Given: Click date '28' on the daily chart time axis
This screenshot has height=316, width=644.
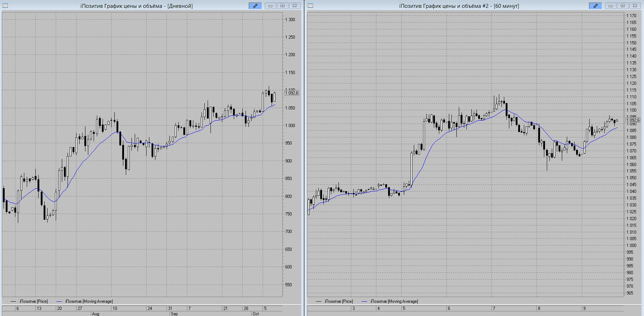Looking at the screenshot, I should tap(246, 308).
